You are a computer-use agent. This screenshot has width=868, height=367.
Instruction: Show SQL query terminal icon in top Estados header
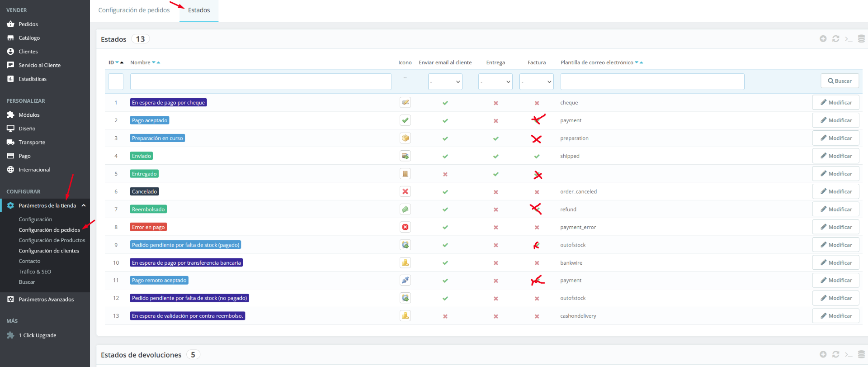[849, 39]
